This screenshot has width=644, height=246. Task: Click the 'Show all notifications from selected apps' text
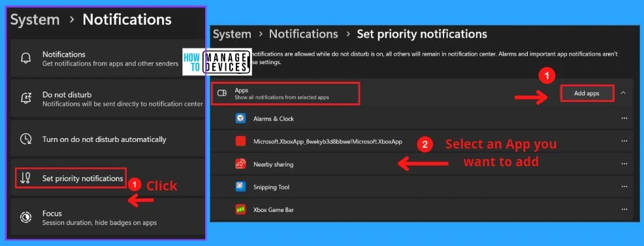(x=282, y=98)
